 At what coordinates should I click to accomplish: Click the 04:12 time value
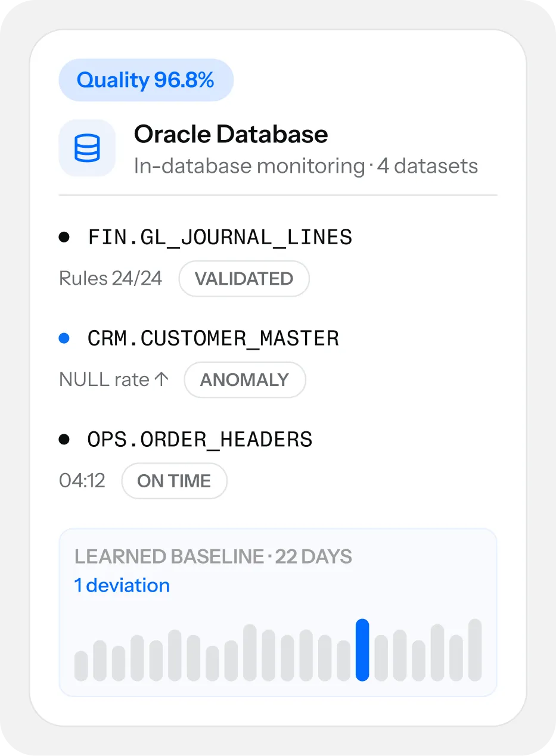tap(82, 481)
